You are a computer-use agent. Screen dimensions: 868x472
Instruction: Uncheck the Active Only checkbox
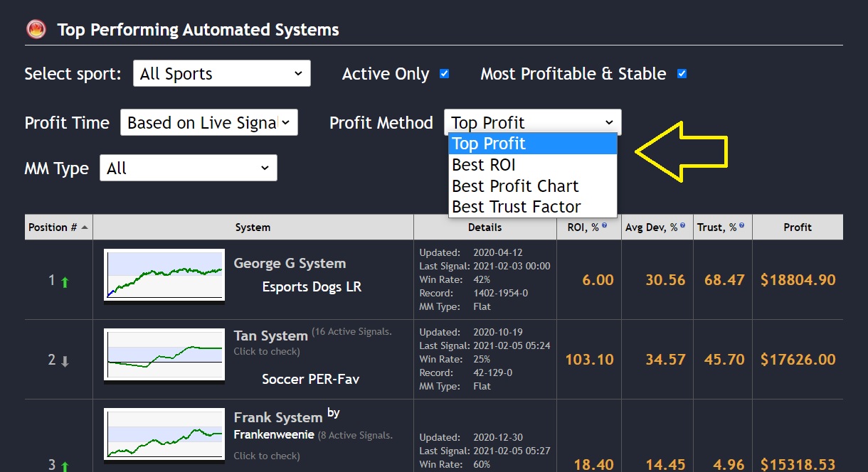[x=445, y=73]
